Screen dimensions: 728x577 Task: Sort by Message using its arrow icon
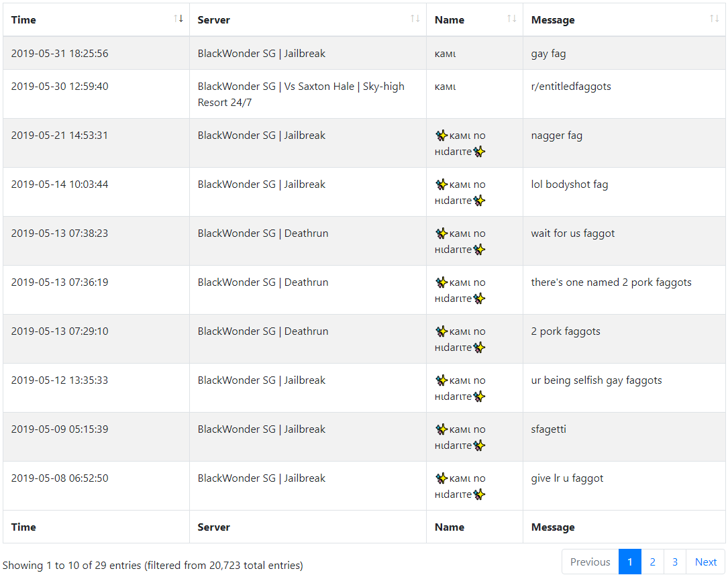[x=714, y=19]
